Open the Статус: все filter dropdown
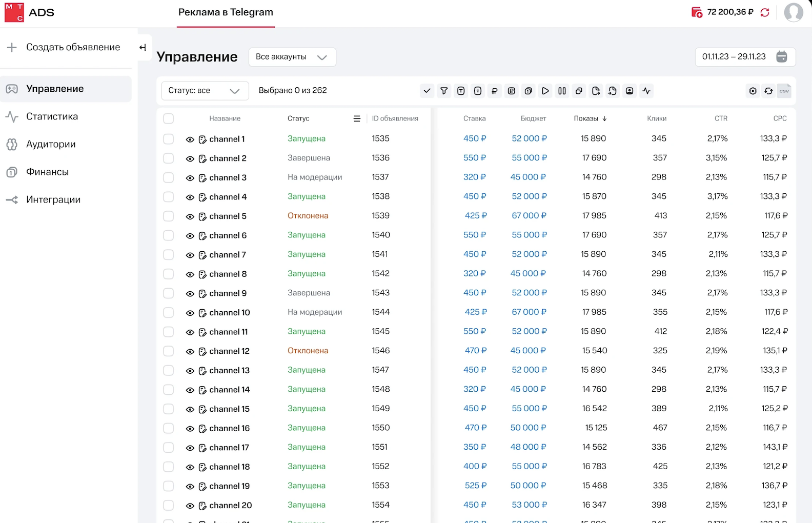Viewport: 812px width, 523px height. click(205, 91)
